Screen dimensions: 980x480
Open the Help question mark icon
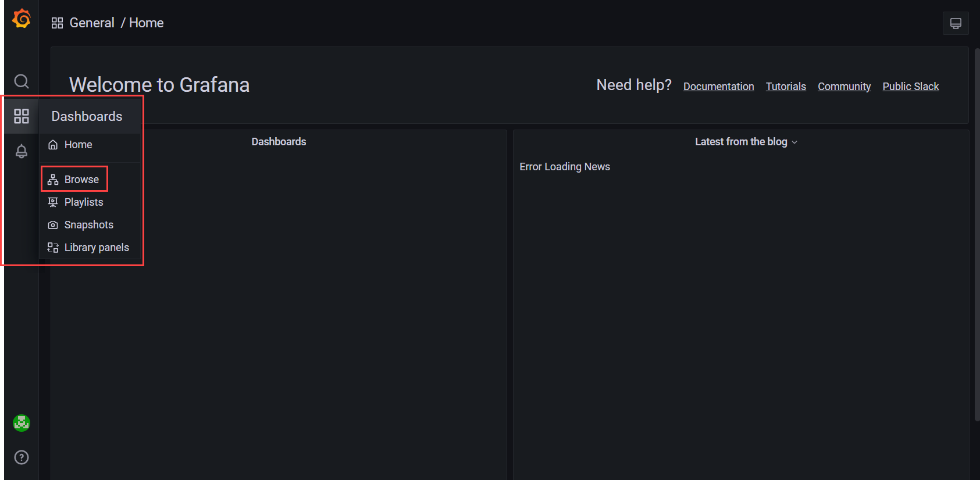pyautogui.click(x=22, y=457)
